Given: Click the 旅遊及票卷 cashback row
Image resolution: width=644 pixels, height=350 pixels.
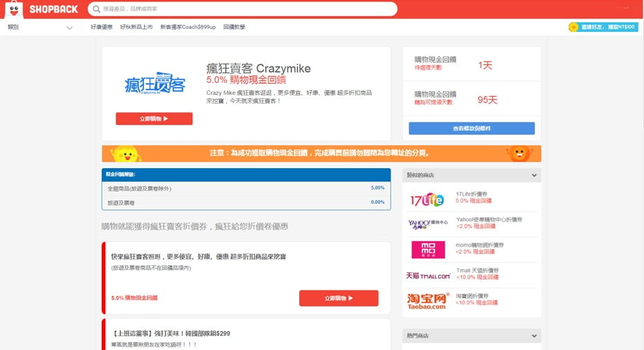Looking at the screenshot, I should 246,203.
